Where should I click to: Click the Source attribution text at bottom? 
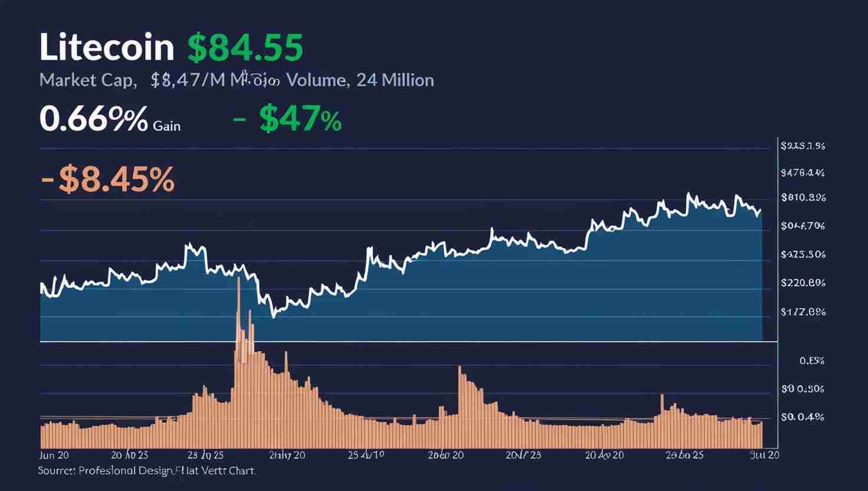147,471
